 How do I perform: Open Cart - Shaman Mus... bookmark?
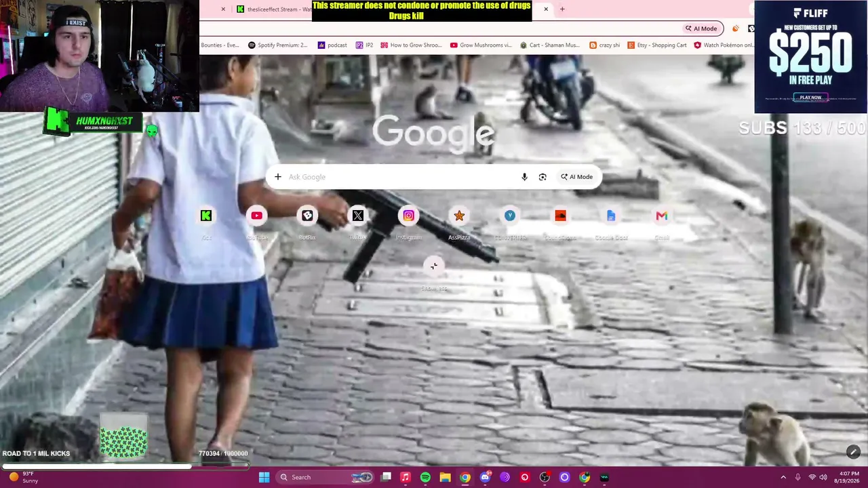549,45
